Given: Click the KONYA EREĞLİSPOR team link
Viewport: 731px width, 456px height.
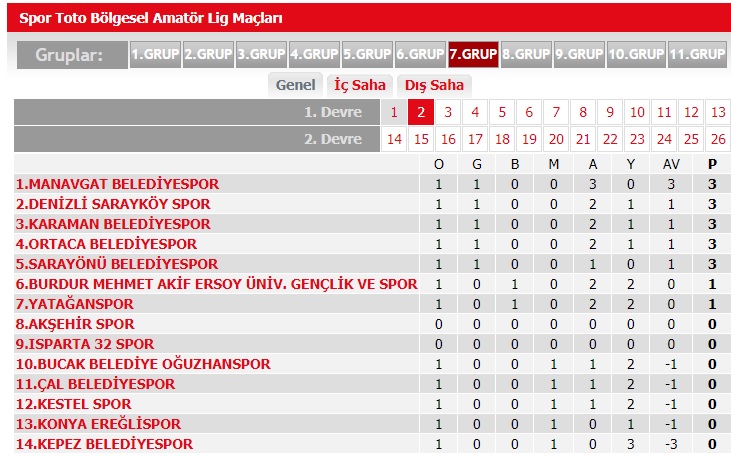Looking at the screenshot, I should pyautogui.click(x=98, y=424).
